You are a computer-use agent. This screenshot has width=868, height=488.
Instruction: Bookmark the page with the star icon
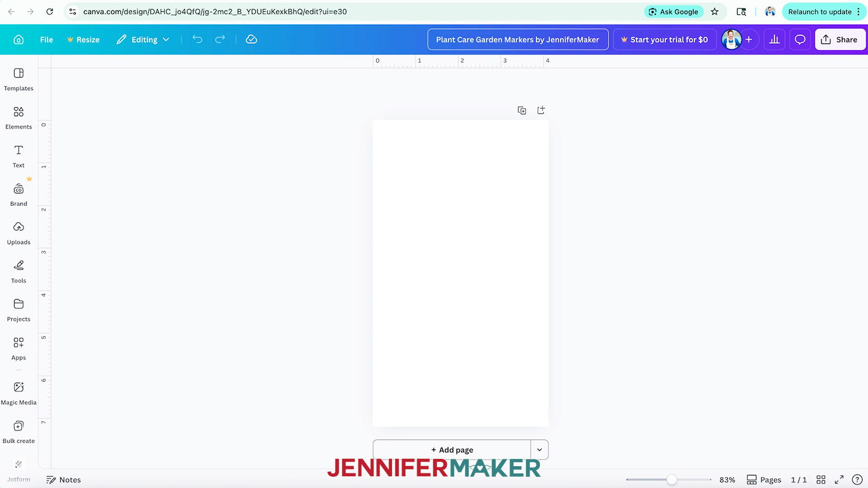tap(715, 12)
